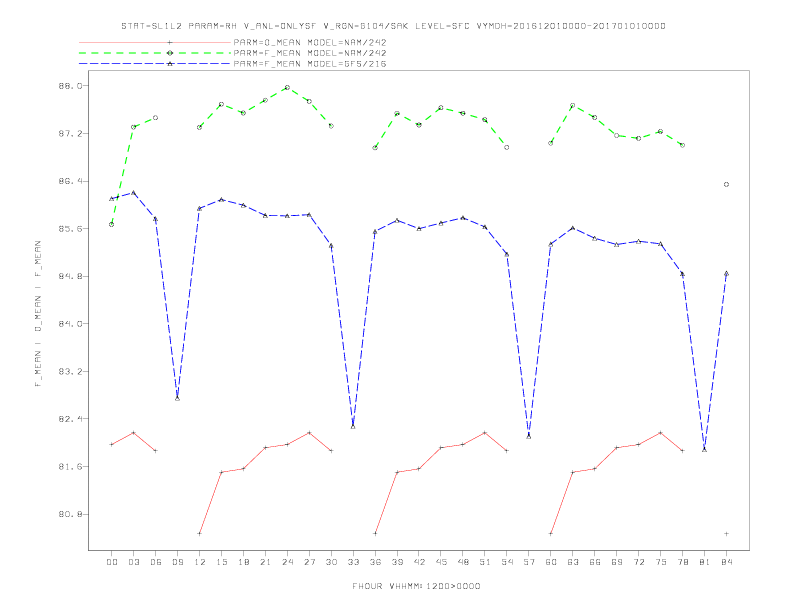Click the x-axis title FHOUR VHHMM:1200>0000
792x612 pixels.
tap(416, 586)
